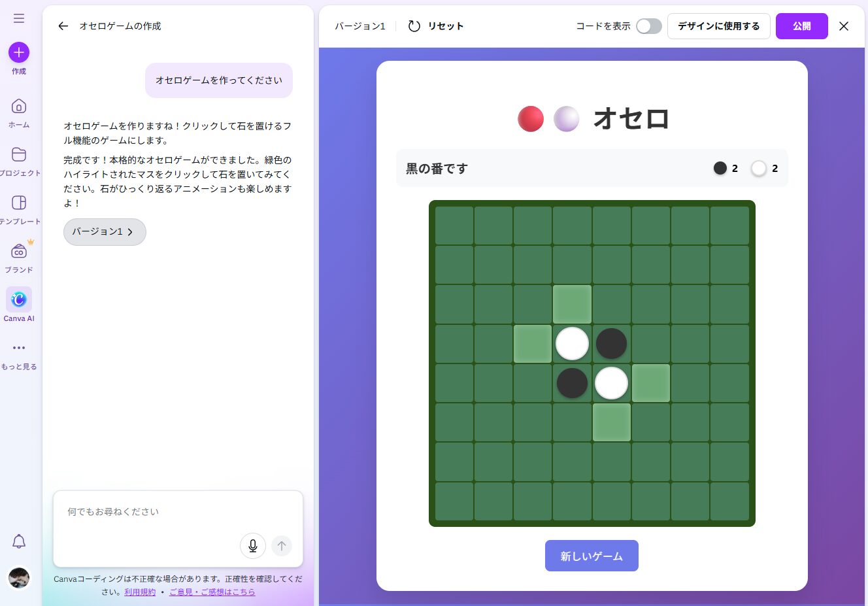Click the リセット button
868x606 pixels.
[436, 26]
